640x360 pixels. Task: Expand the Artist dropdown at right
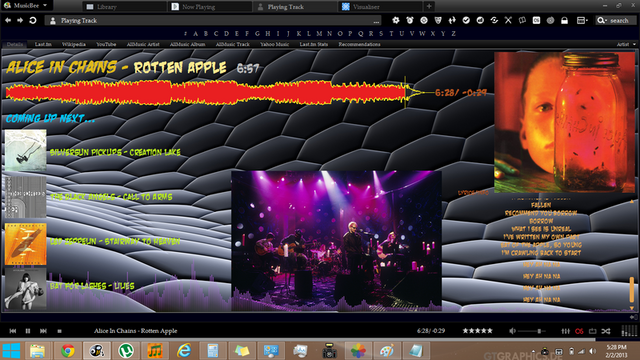(626, 44)
